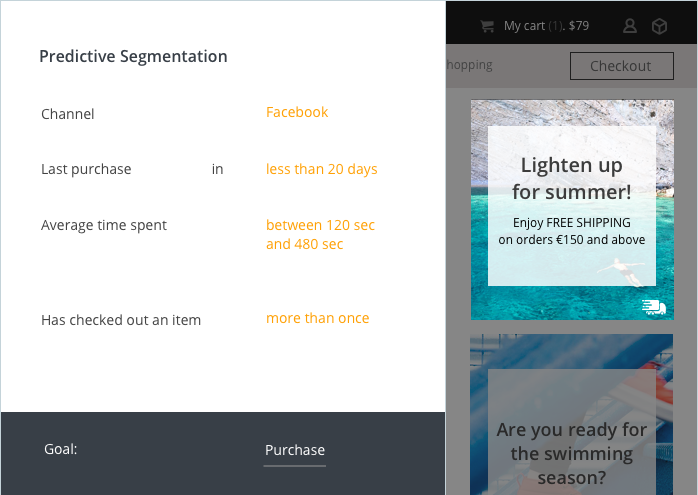Open the 'Lighten up for summer!' banner
The height and width of the screenshot is (495, 698).
[571, 209]
